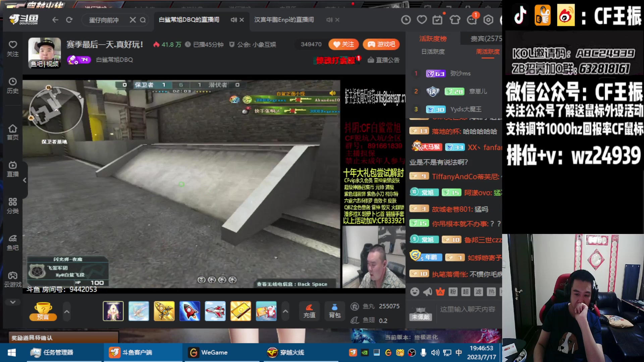Click the search magnifier icon

click(143, 20)
